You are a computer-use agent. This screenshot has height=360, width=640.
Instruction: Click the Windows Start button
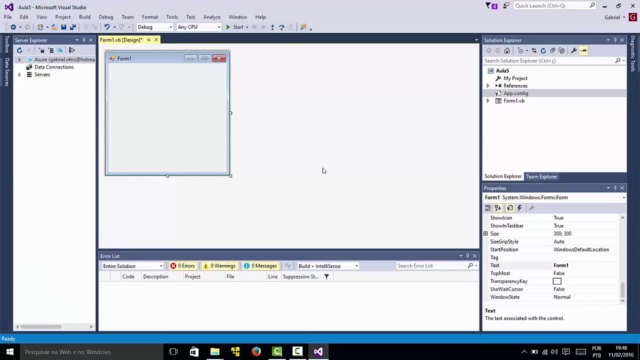coord(10,351)
